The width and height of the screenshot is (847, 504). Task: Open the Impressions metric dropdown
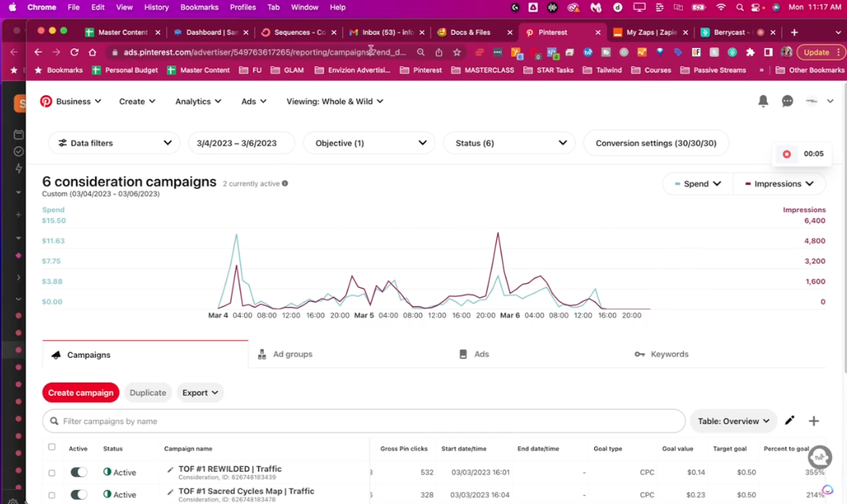(779, 184)
